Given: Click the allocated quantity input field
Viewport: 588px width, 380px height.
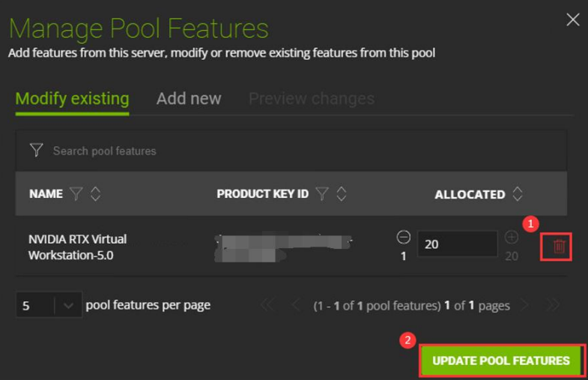Looking at the screenshot, I should [x=457, y=244].
